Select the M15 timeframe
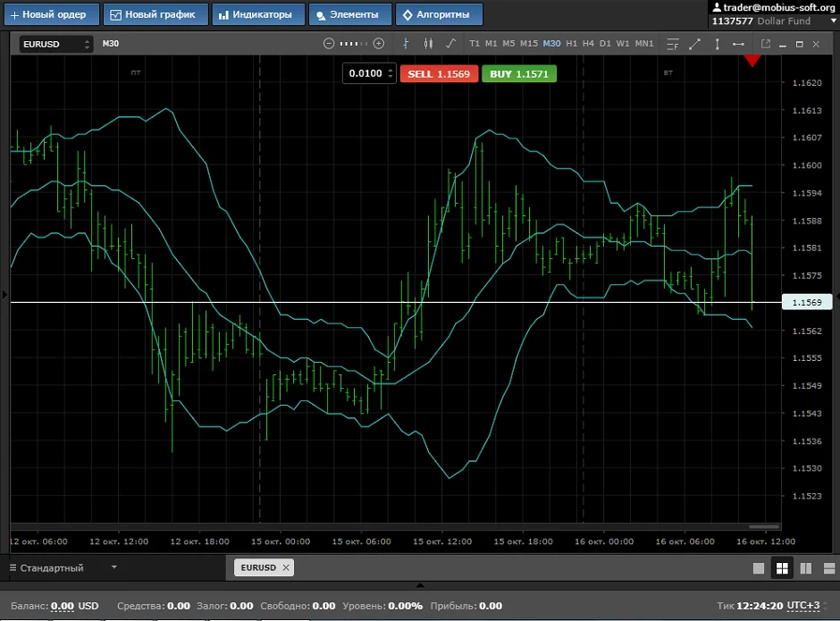This screenshot has height=621, width=840. (529, 44)
